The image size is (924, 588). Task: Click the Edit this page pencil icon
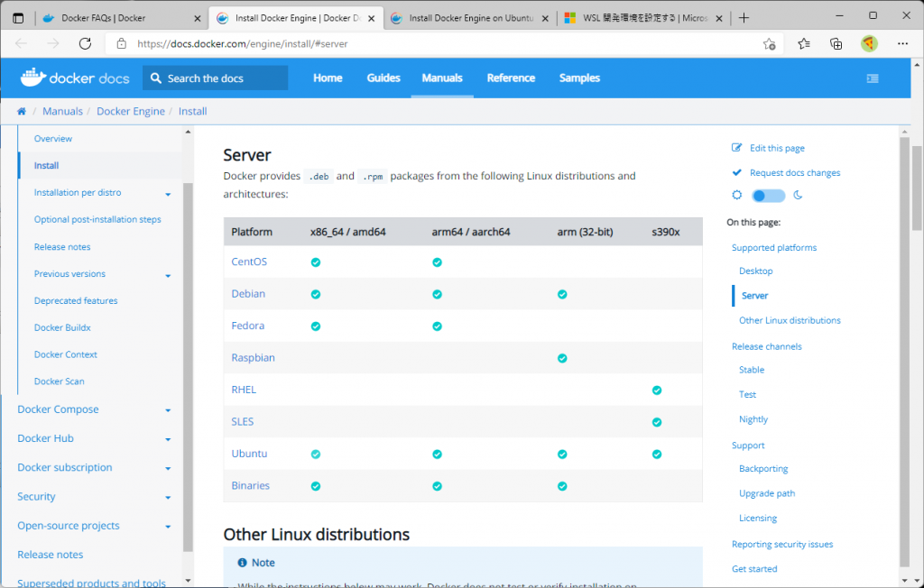click(x=736, y=147)
